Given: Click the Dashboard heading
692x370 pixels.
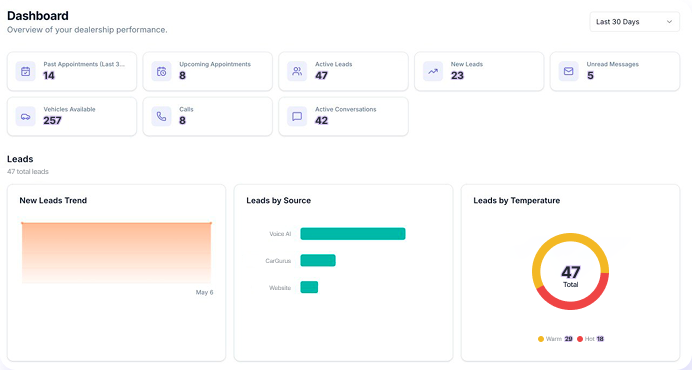Looking at the screenshot, I should point(38,16).
